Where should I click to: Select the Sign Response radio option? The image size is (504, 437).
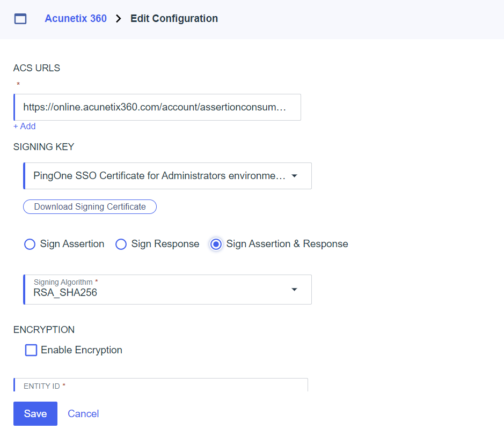point(121,244)
